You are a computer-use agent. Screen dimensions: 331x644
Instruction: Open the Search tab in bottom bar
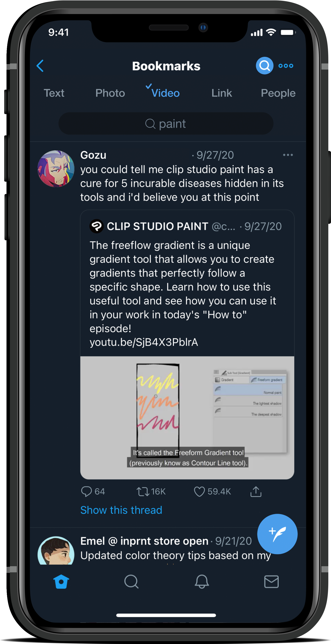click(131, 582)
